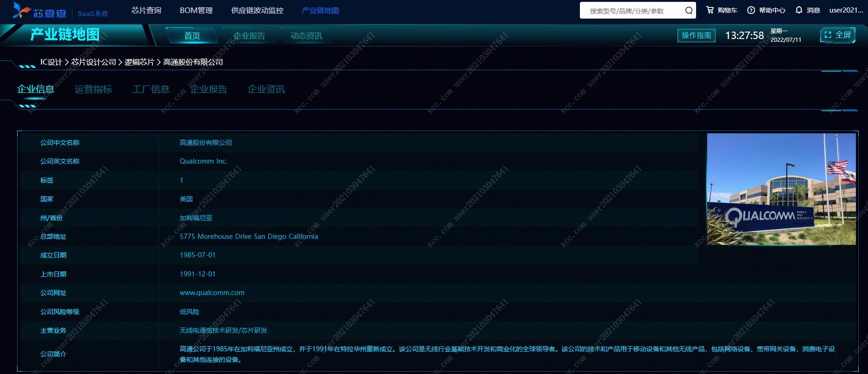Image resolution: width=868 pixels, height=374 pixels.
Task: Click IC设计 breadcrumb
Action: point(51,62)
